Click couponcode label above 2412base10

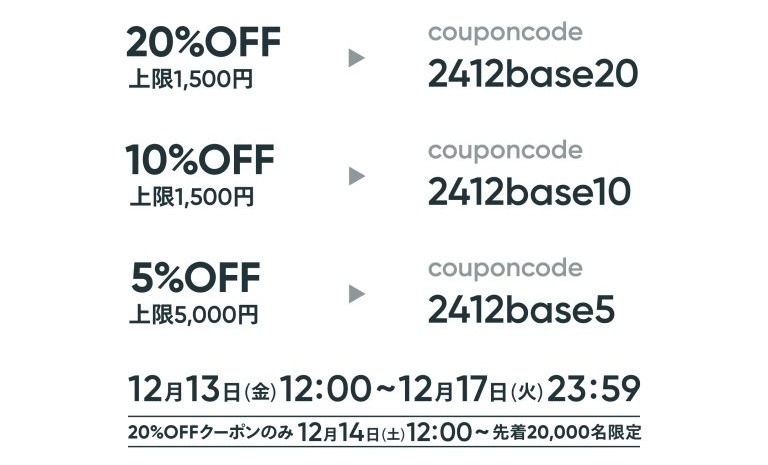tap(505, 151)
